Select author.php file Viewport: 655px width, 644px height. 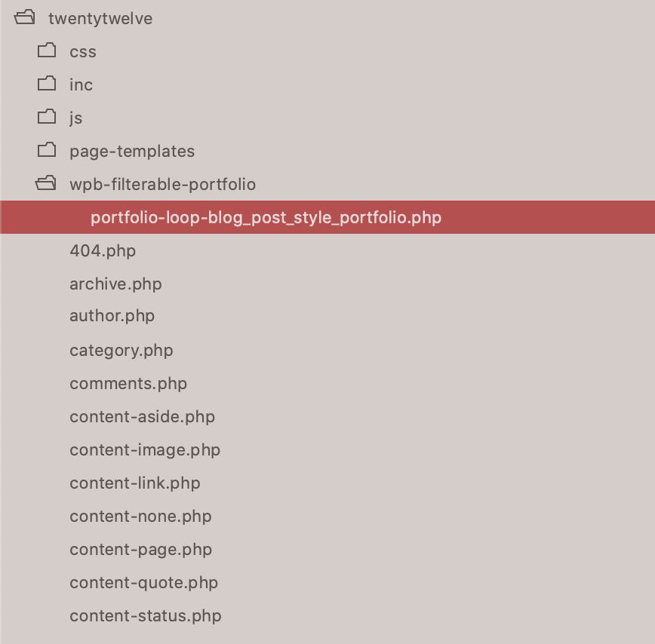point(112,316)
